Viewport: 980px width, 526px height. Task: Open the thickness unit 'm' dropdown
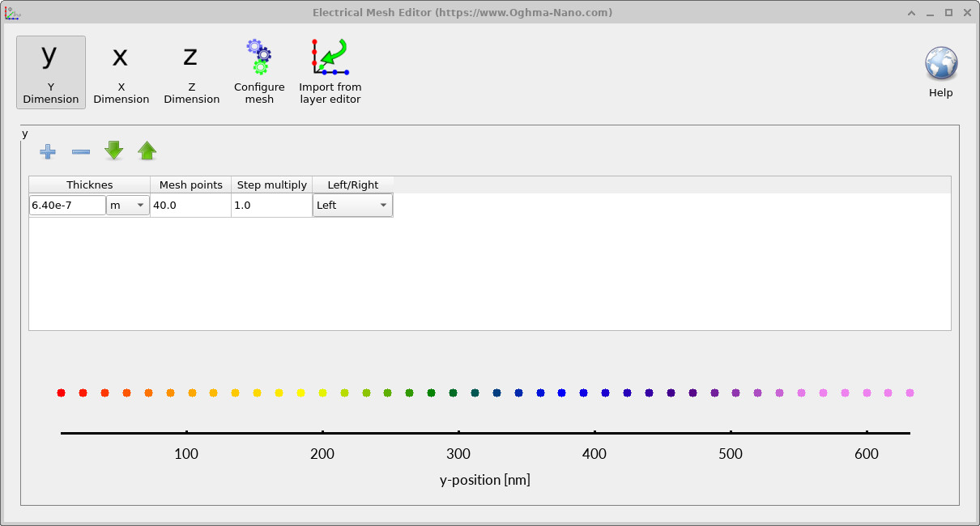[x=128, y=206]
